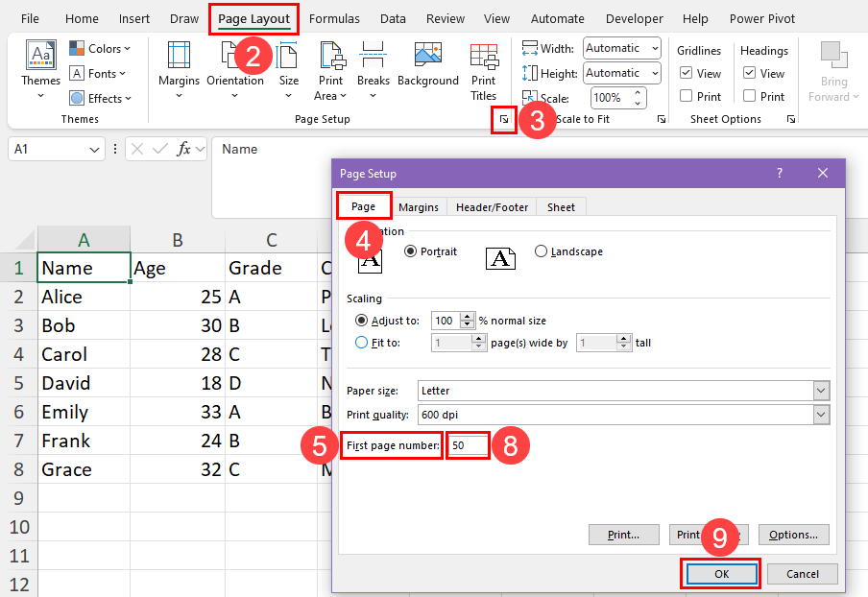The image size is (868, 597).
Task: Switch to the Page tab in Page Setup
Action: [363, 206]
